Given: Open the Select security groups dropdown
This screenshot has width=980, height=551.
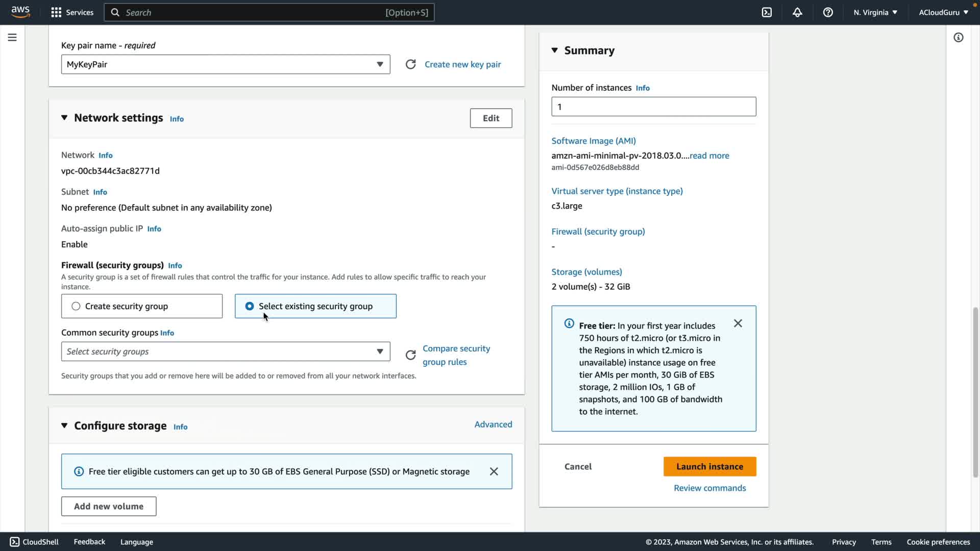Looking at the screenshot, I should [x=226, y=352].
